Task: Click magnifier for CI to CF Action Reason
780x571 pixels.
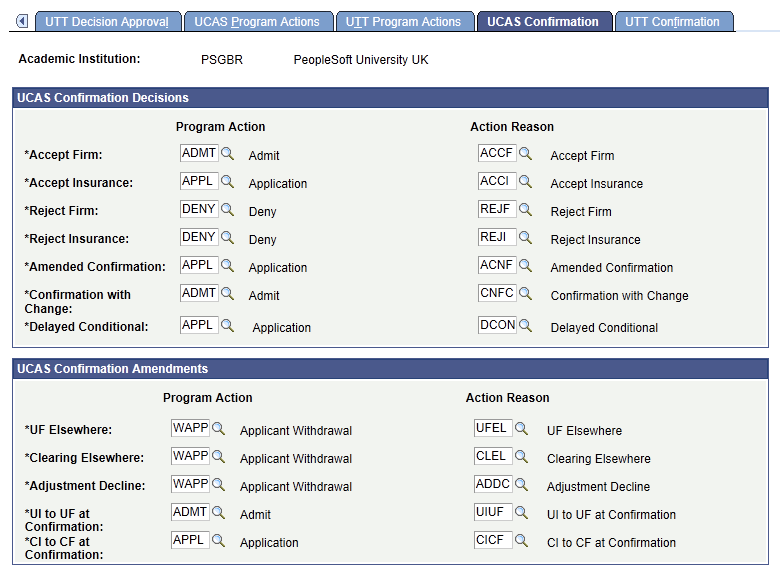Action: click(521, 541)
